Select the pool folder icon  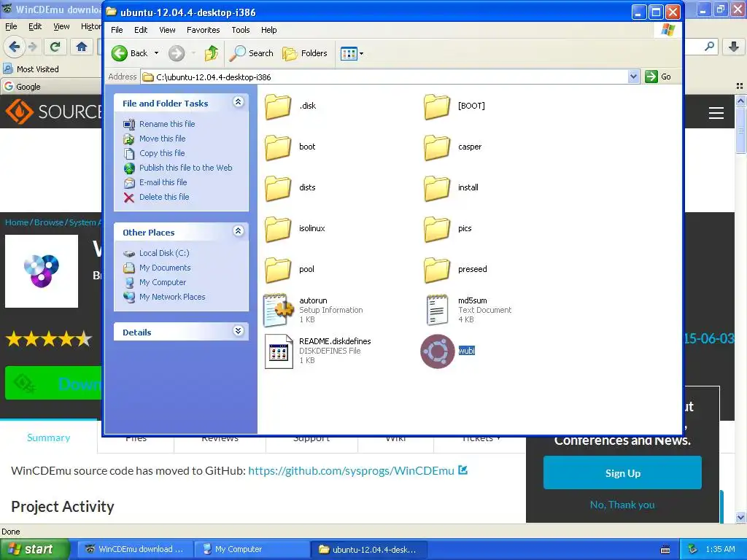pyautogui.click(x=278, y=270)
